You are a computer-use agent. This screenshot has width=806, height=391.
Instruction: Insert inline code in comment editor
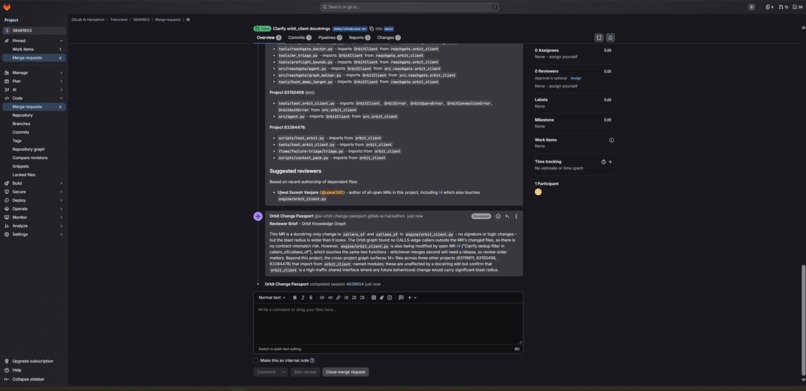[331, 297]
